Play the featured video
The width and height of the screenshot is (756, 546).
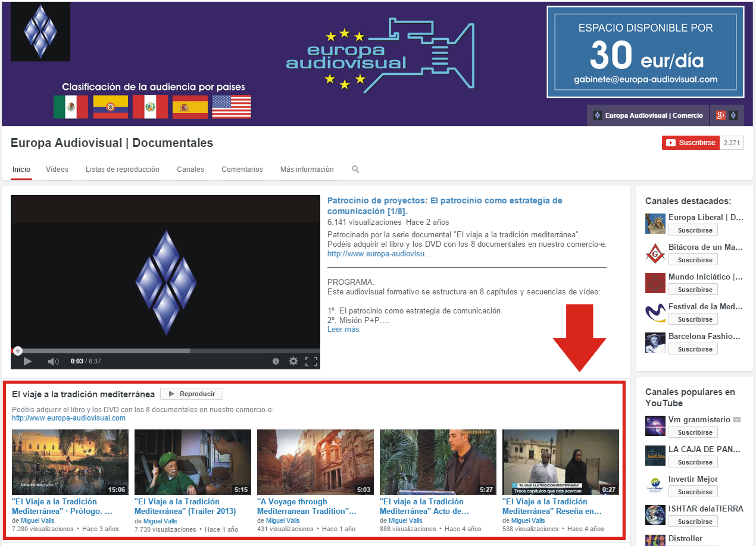pyautogui.click(x=27, y=361)
